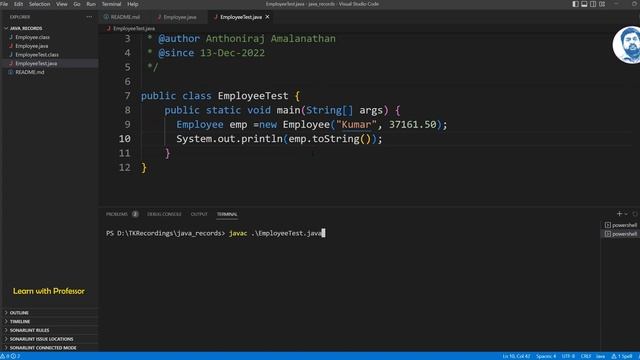Open the Help menu
This screenshot has height=360, width=640.
tap(133, 4)
